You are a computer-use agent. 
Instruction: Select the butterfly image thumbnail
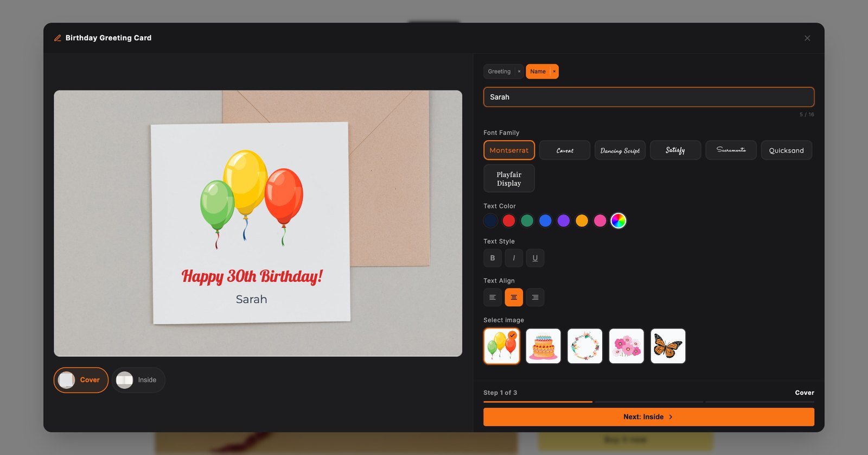(668, 346)
